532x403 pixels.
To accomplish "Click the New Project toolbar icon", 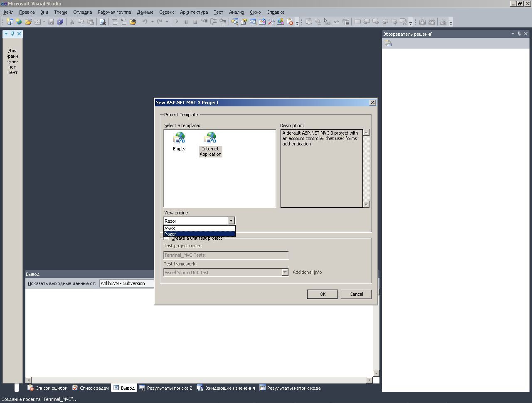I will (x=10, y=22).
